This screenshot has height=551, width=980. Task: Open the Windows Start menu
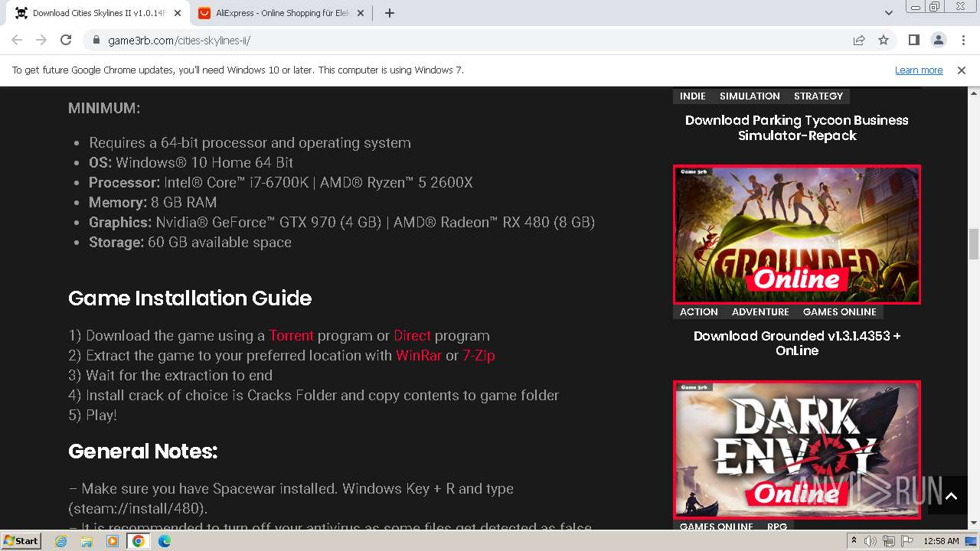pos(21,541)
